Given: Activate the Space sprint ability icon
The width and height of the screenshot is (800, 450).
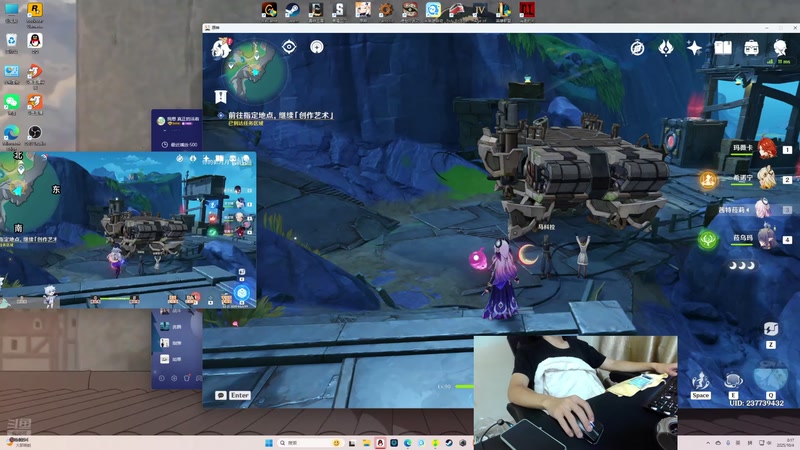Looking at the screenshot, I should pyautogui.click(x=701, y=381).
